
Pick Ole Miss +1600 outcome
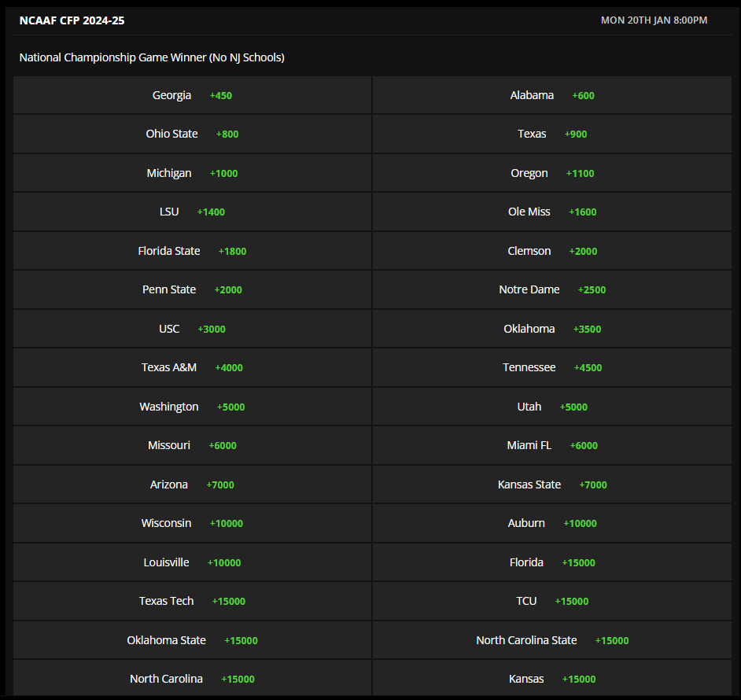click(x=552, y=212)
